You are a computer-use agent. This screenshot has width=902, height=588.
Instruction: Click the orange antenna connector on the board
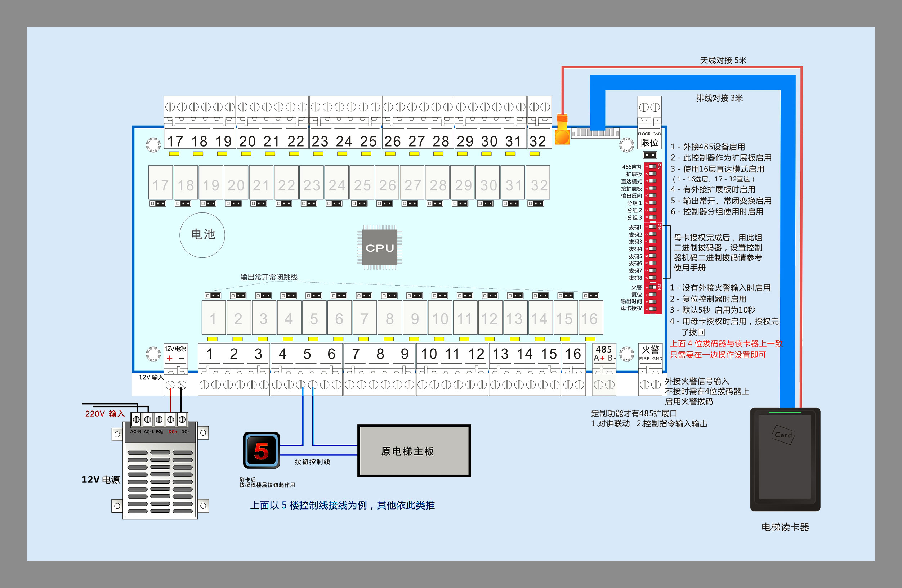(x=562, y=130)
